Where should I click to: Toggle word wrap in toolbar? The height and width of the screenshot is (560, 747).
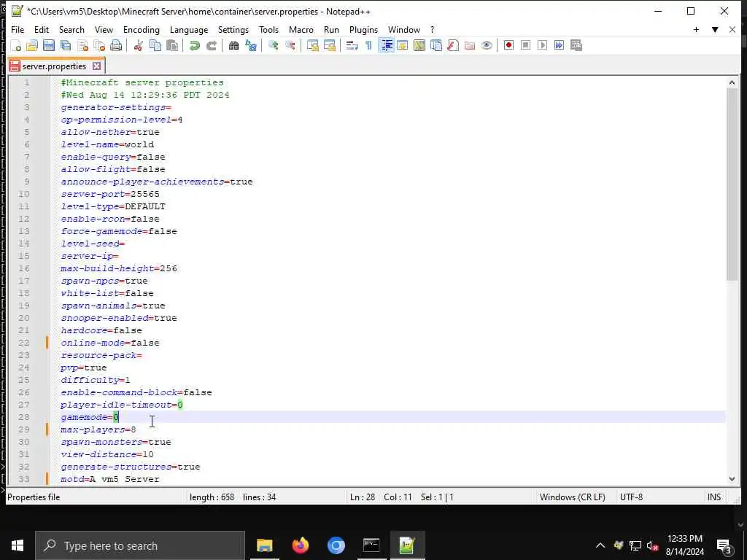(x=352, y=45)
